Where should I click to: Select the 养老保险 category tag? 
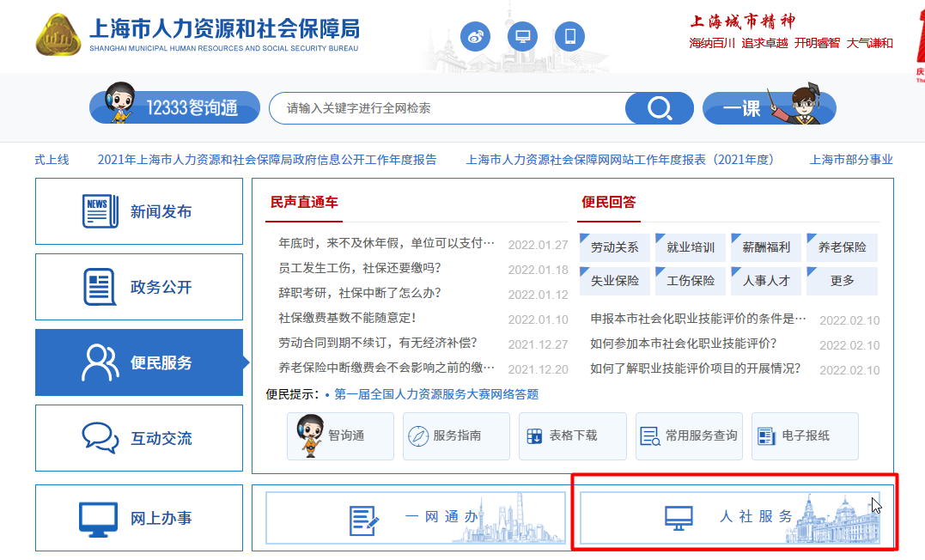tap(842, 247)
